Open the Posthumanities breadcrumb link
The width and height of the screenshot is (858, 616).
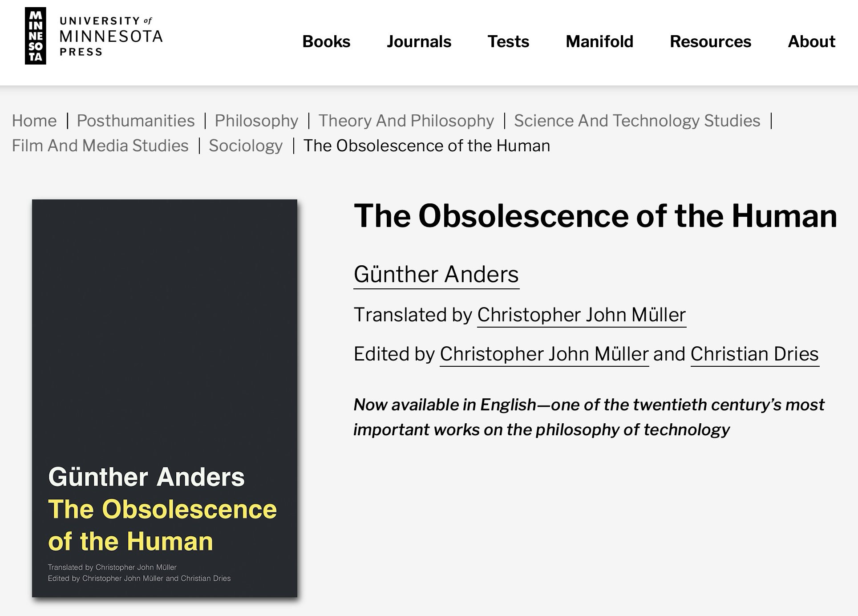point(136,121)
